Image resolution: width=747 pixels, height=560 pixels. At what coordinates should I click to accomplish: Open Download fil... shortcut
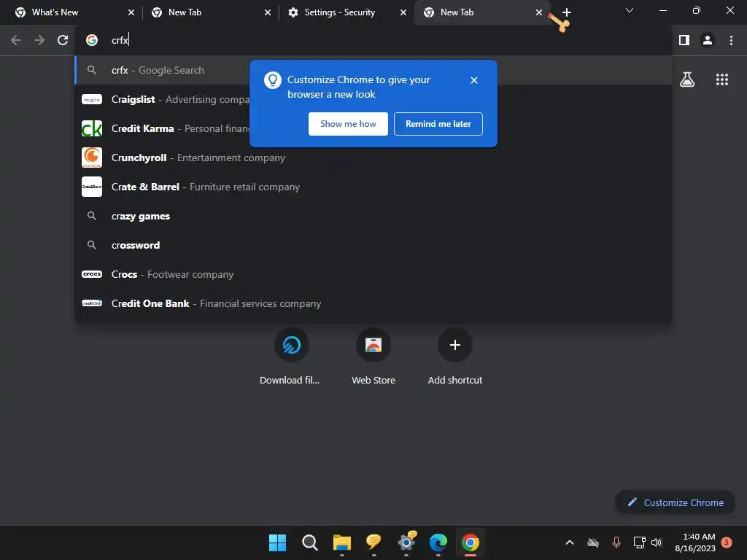tap(291, 356)
